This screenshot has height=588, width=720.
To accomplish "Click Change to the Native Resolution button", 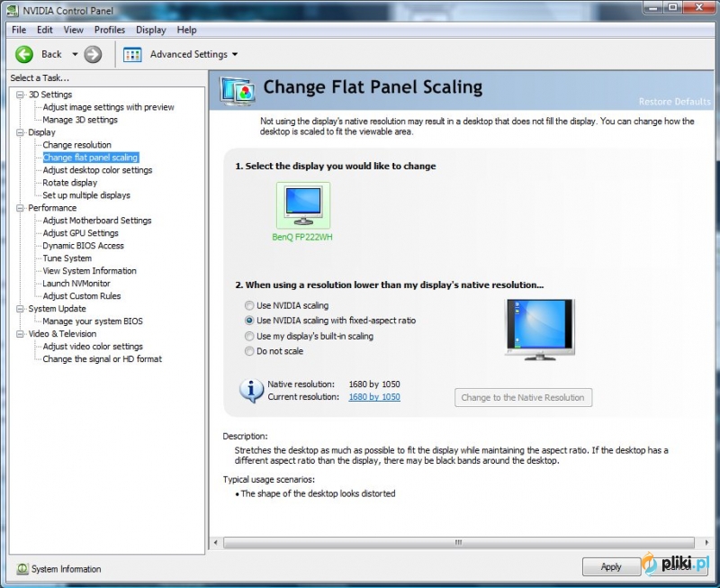I will (523, 398).
